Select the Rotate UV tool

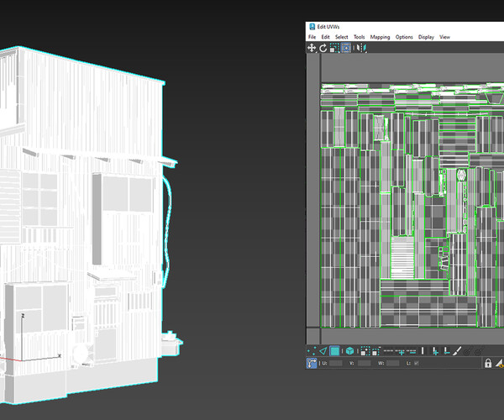pos(323,48)
